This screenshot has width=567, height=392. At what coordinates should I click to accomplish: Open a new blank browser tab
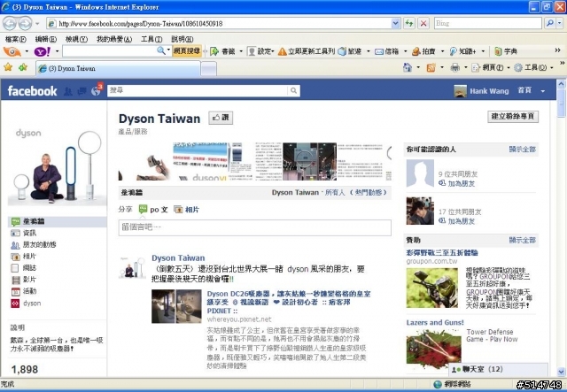click(209, 69)
